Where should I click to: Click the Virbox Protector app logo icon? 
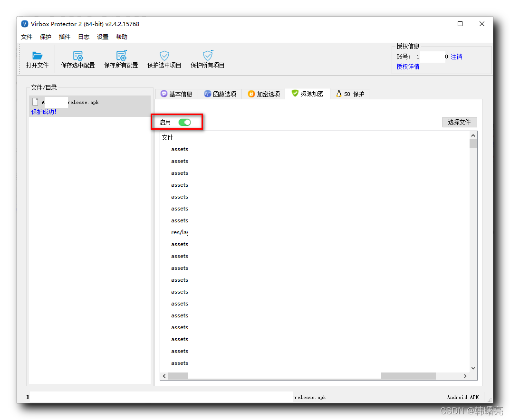(25, 24)
